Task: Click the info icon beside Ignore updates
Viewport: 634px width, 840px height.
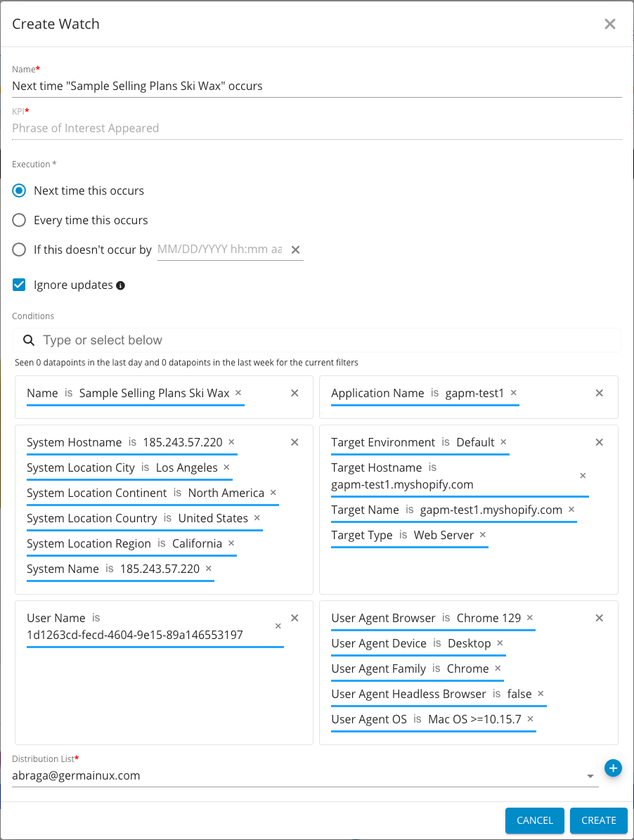Action: (120, 285)
